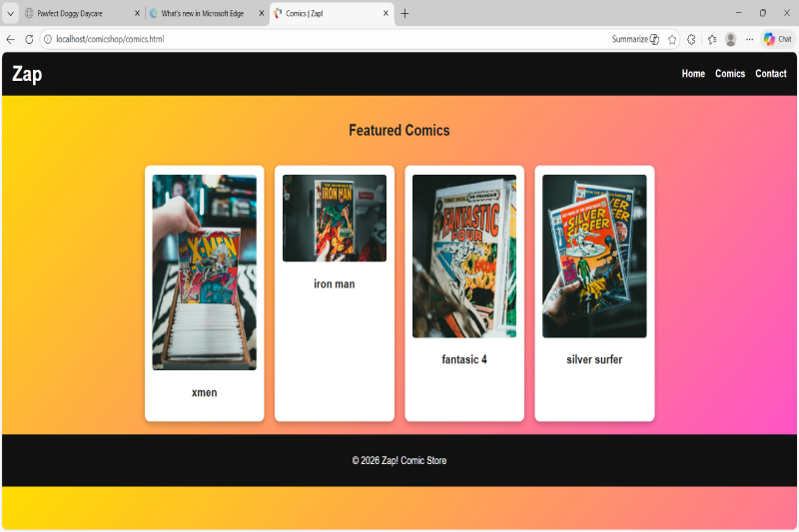This screenshot has height=532, width=799.
Task: Click the X-Men comic cover image
Action: tap(205, 272)
